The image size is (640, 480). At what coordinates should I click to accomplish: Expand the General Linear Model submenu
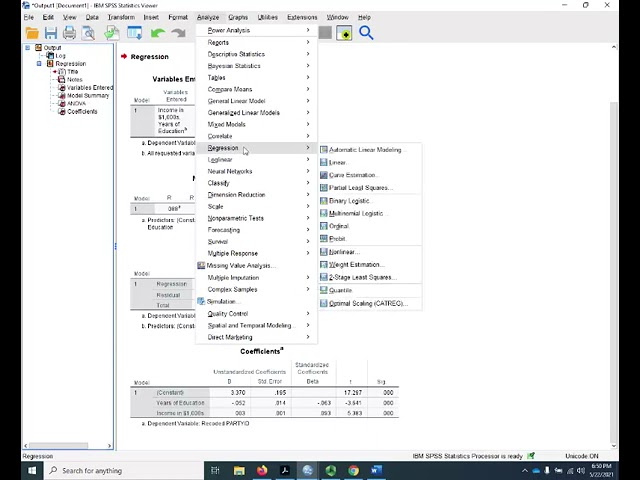point(256,101)
